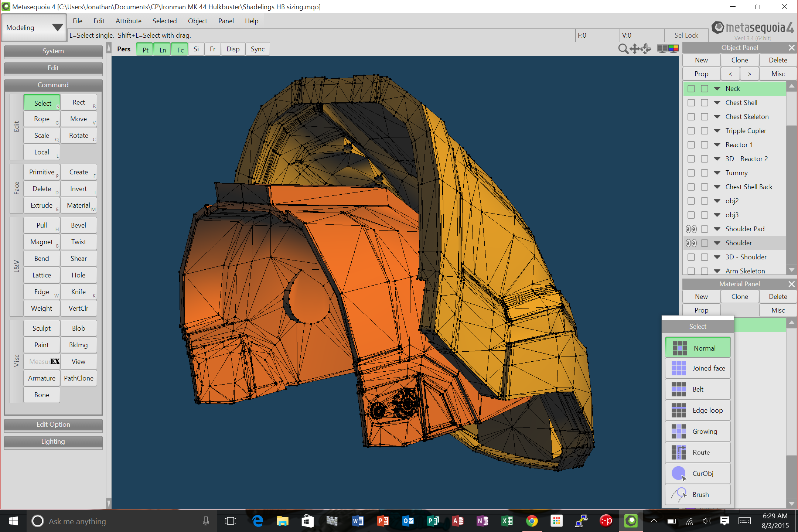Click the viewport rotate view icon
This screenshot has width=798, height=532.
click(646, 49)
